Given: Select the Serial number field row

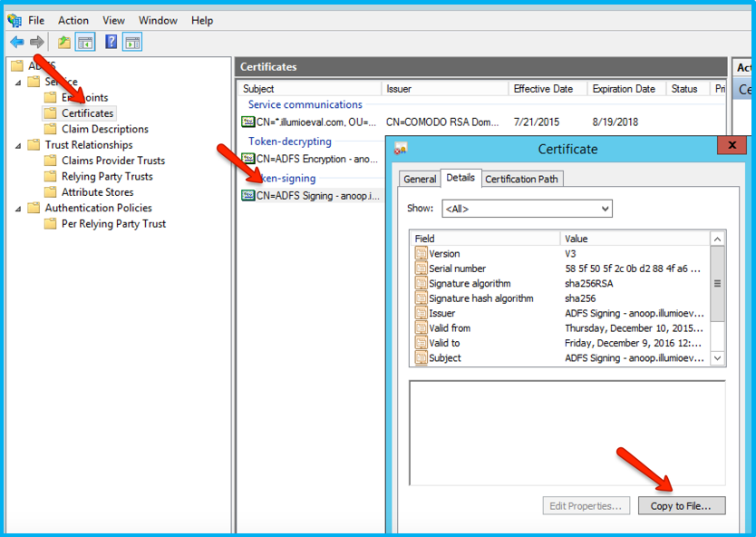Looking at the screenshot, I should click(457, 268).
